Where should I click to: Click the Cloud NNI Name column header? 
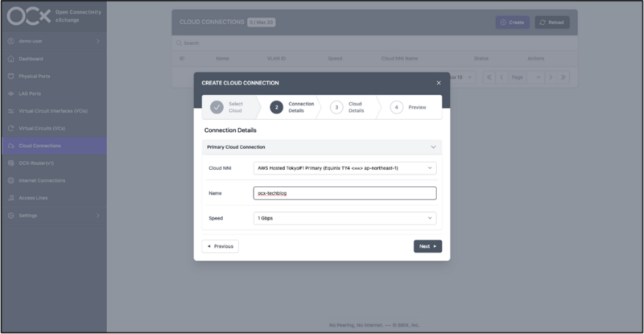[399, 59]
